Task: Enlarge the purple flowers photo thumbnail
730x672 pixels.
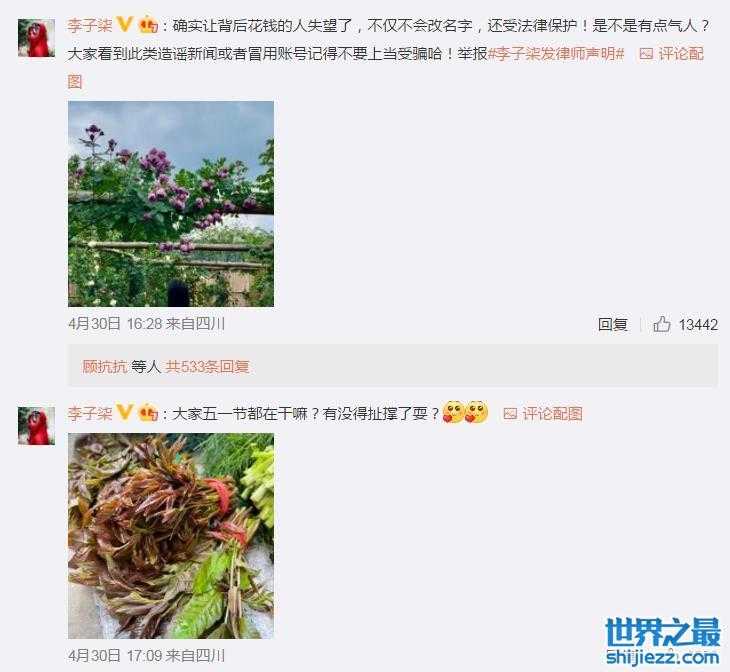Action: click(x=171, y=204)
